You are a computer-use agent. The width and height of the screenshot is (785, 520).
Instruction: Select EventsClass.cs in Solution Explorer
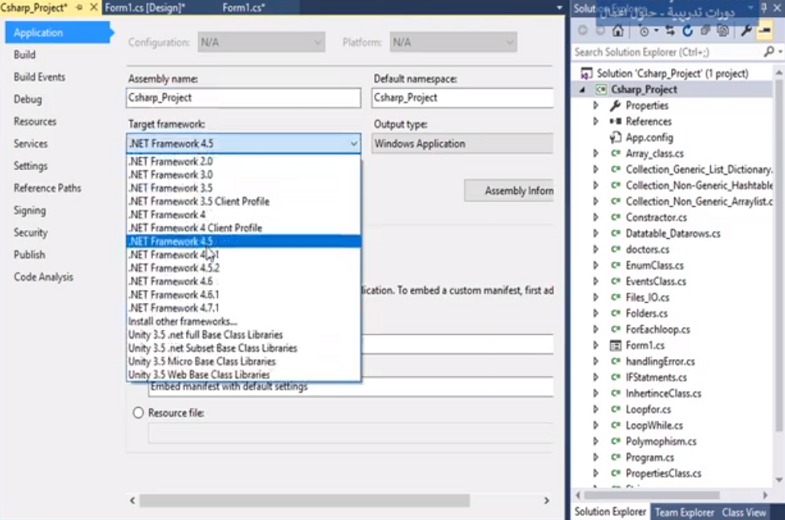point(656,281)
